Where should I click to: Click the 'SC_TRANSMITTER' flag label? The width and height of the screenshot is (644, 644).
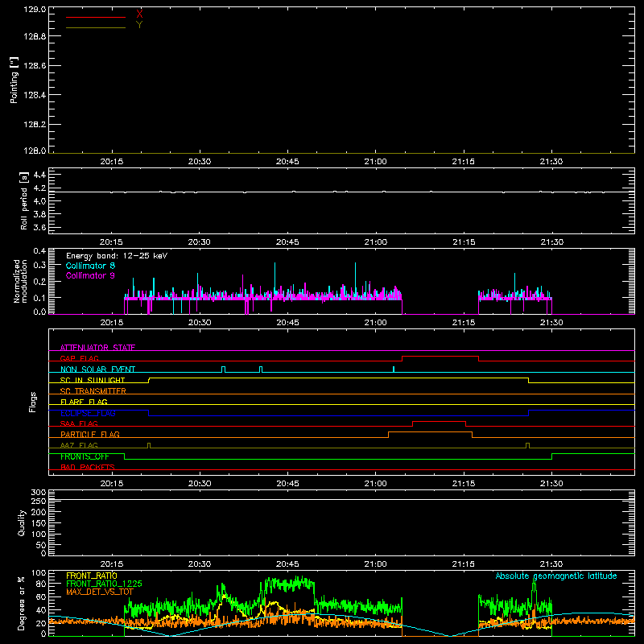coord(93,391)
